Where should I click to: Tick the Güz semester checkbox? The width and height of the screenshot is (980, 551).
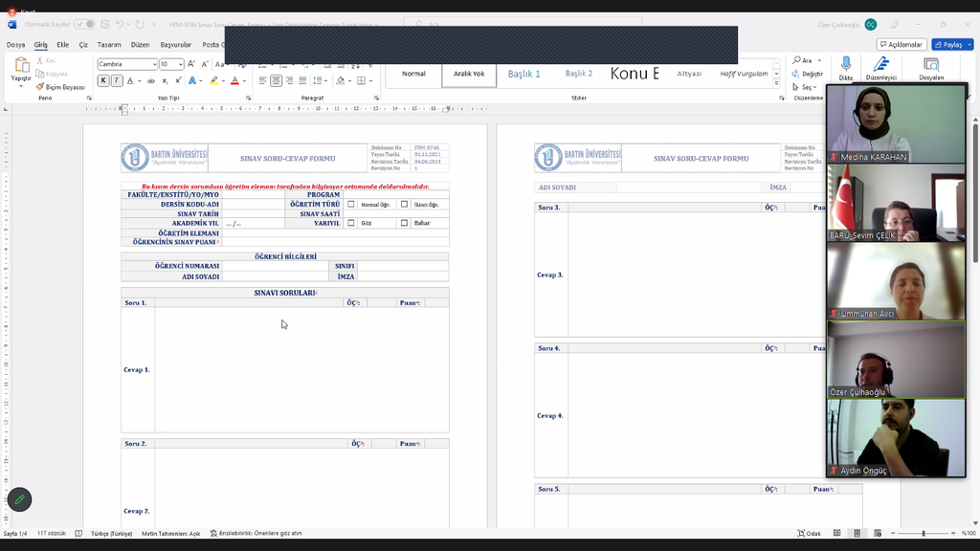(351, 223)
